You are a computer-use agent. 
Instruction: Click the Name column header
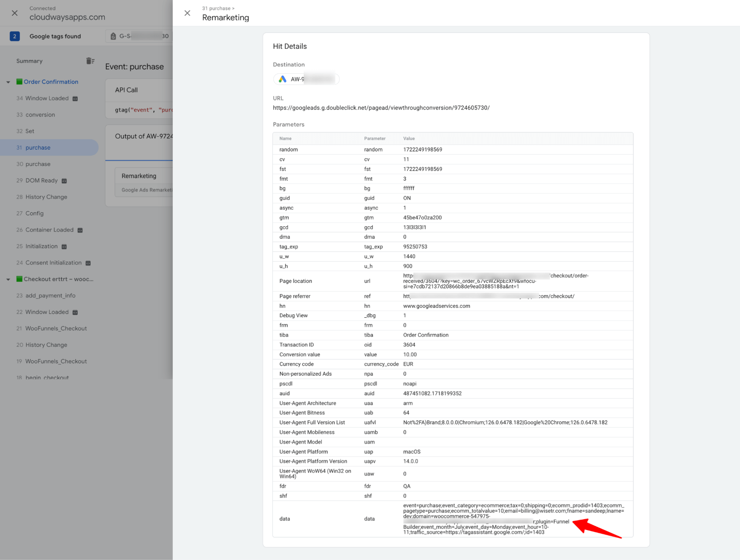[285, 138]
